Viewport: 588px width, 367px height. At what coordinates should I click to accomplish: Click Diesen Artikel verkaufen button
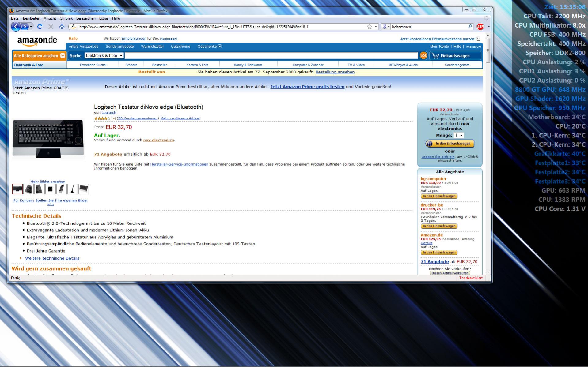pos(450,273)
